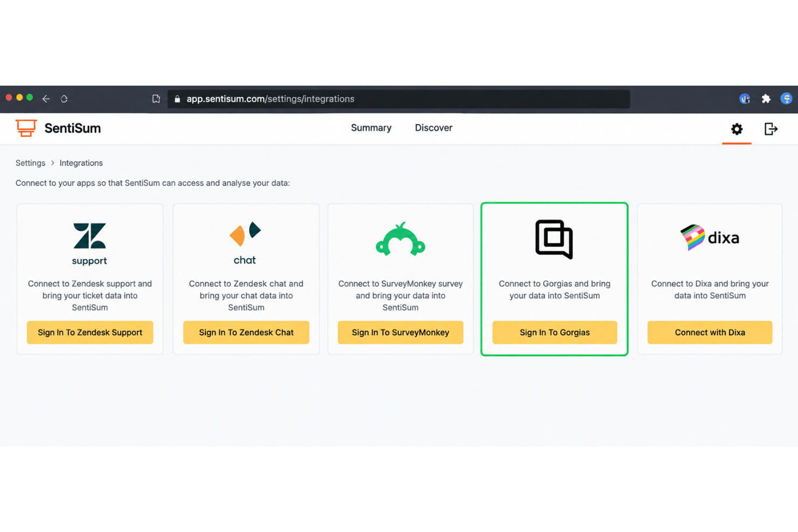Click the logout icon in header
The image size is (798, 532).
click(x=771, y=129)
